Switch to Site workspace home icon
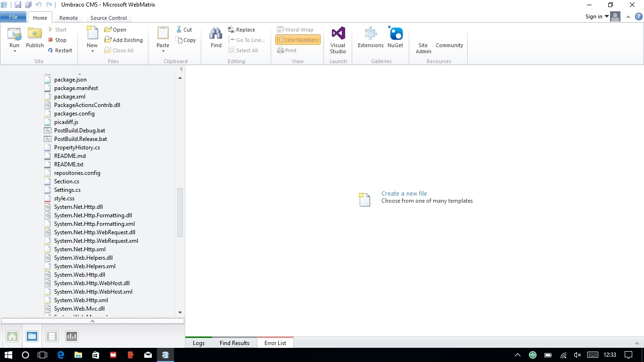 [12, 336]
